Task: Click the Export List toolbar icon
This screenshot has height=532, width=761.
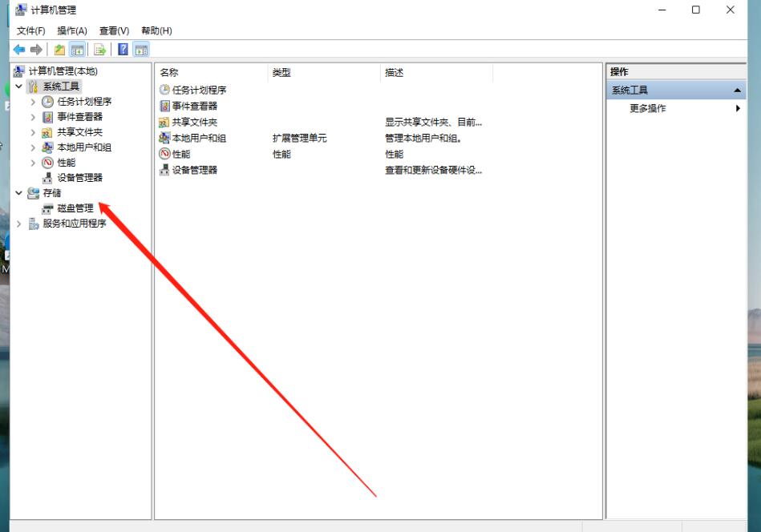Action: (x=100, y=50)
